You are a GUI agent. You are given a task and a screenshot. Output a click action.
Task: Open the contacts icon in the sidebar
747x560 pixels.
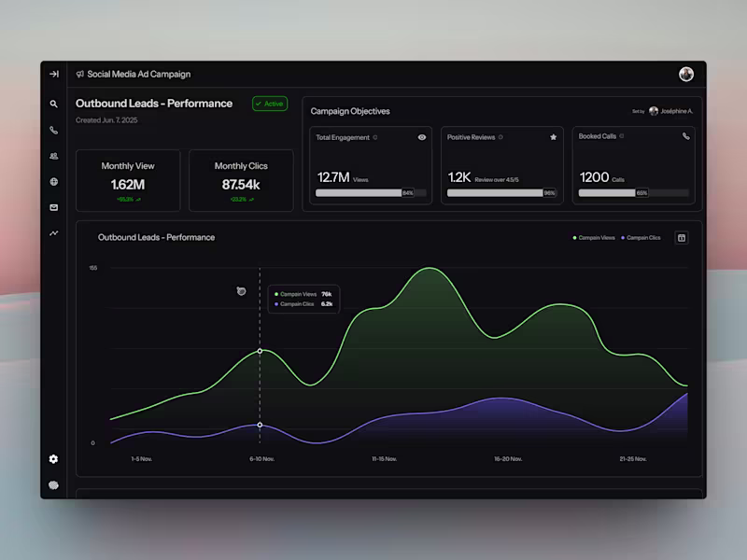click(53, 155)
